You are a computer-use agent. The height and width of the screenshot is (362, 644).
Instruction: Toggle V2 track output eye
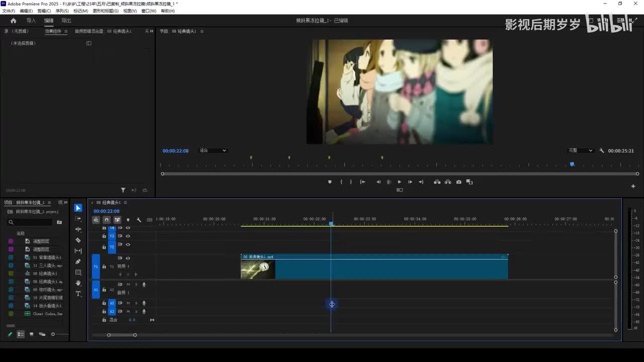click(x=128, y=244)
